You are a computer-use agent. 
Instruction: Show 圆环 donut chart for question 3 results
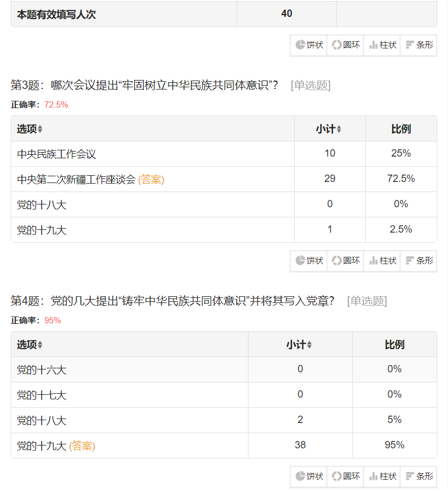(x=345, y=261)
